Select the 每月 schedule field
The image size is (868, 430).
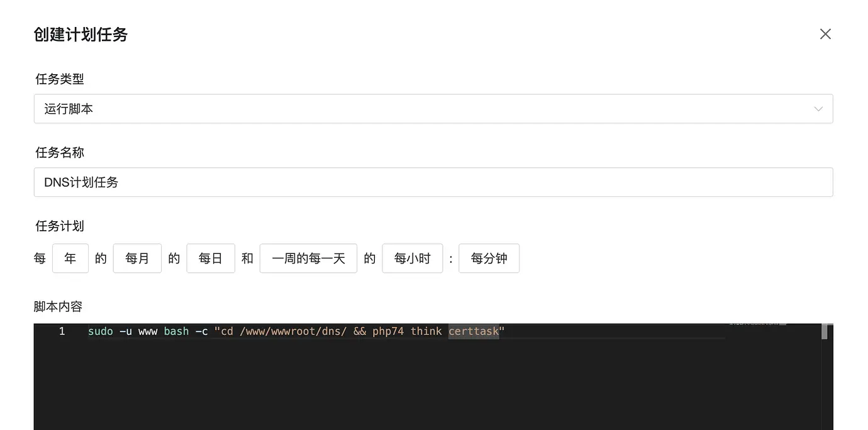137,258
